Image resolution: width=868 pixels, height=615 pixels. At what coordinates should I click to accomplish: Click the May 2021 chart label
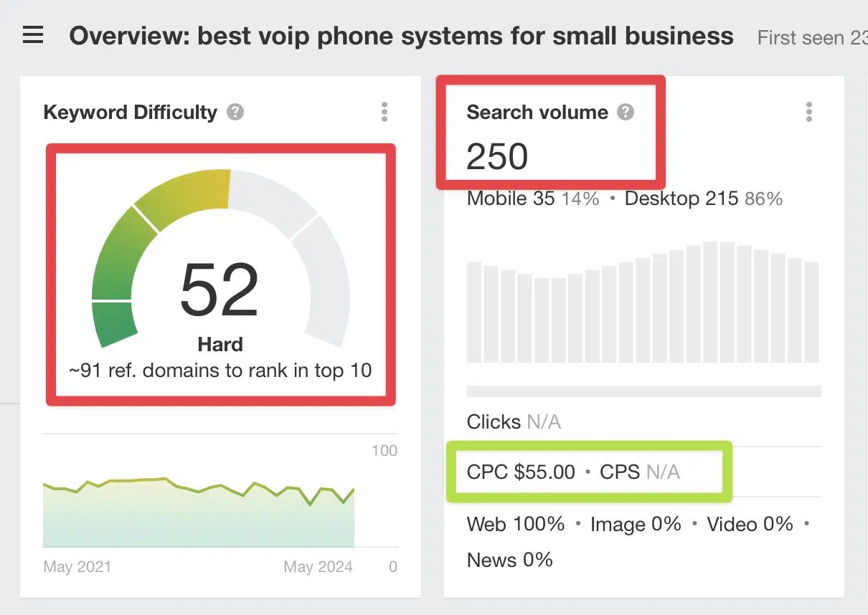(x=77, y=567)
